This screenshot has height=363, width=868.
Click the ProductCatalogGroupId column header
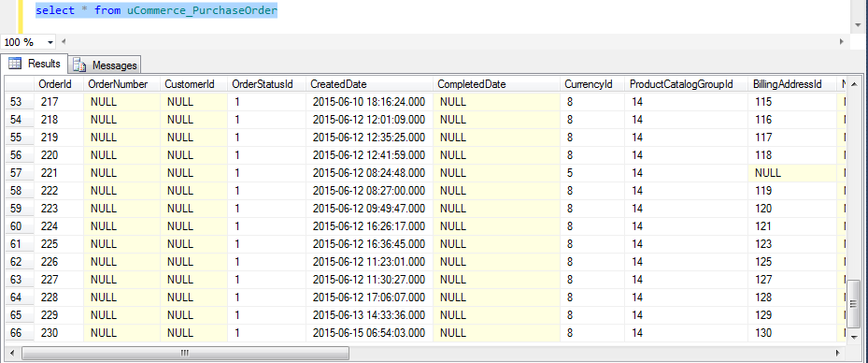[687, 84]
